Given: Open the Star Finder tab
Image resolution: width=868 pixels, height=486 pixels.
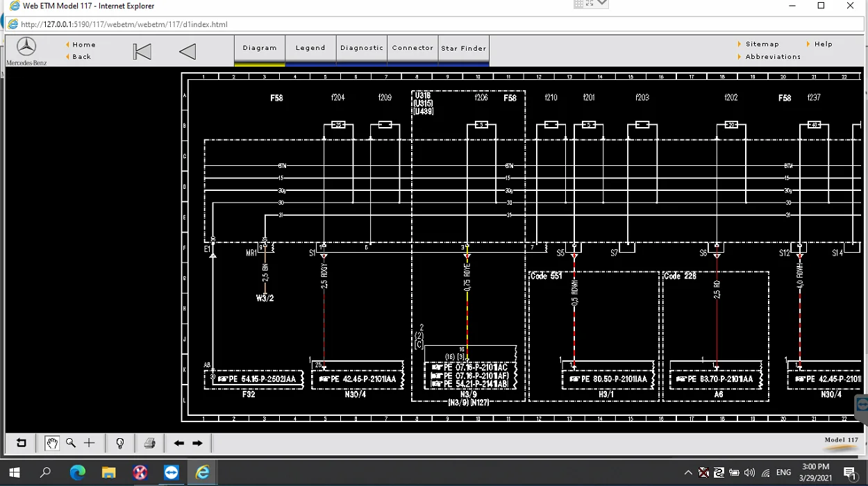Looking at the screenshot, I should point(464,49).
